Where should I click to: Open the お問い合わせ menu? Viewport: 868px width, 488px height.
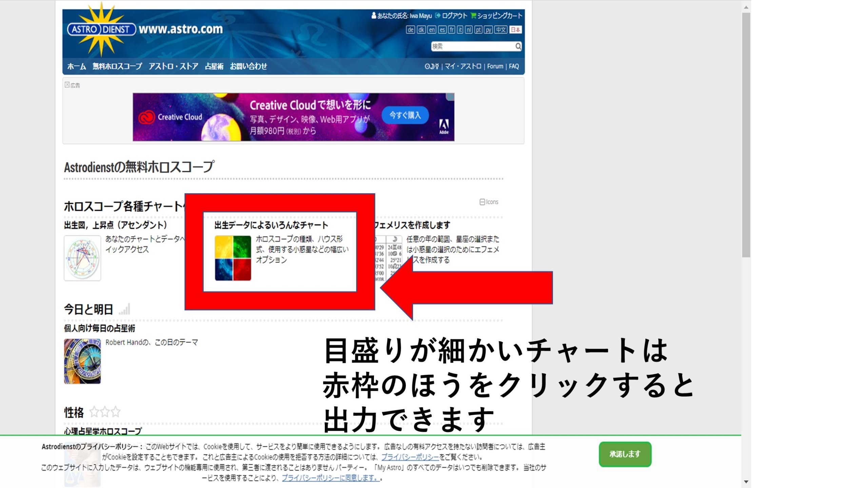[x=249, y=66]
